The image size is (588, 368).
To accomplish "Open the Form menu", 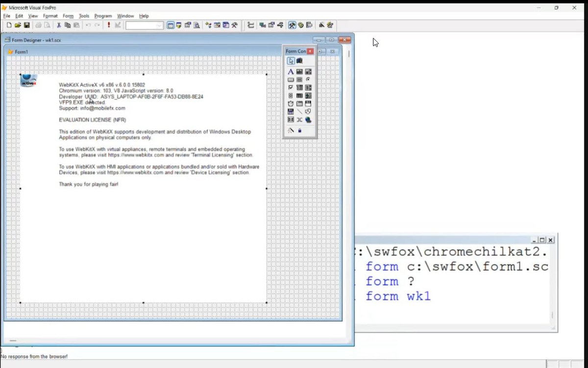I will point(68,16).
